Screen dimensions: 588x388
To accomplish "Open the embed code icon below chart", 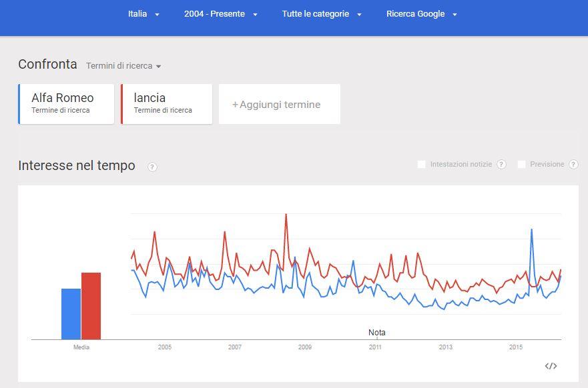I will 551,366.
